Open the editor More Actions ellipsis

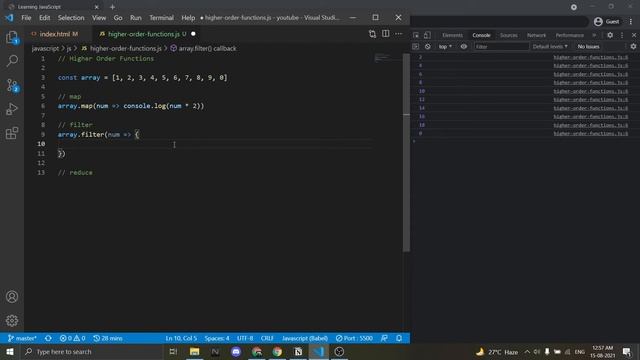pyautogui.click(x=398, y=34)
